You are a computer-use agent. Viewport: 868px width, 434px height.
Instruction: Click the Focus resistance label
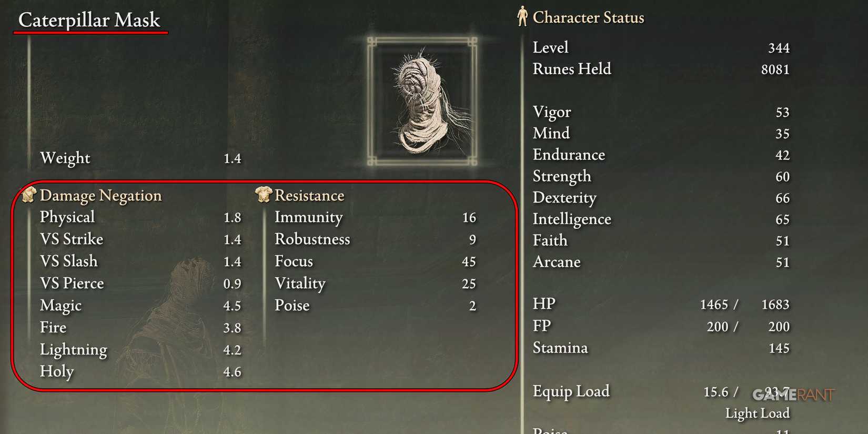pyautogui.click(x=294, y=261)
